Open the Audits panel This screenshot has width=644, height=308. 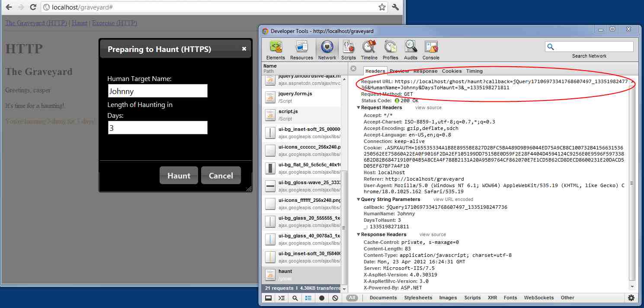click(x=410, y=50)
